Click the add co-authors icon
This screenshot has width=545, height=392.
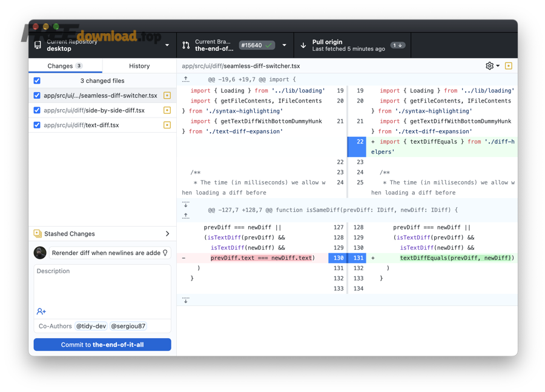[x=41, y=311]
